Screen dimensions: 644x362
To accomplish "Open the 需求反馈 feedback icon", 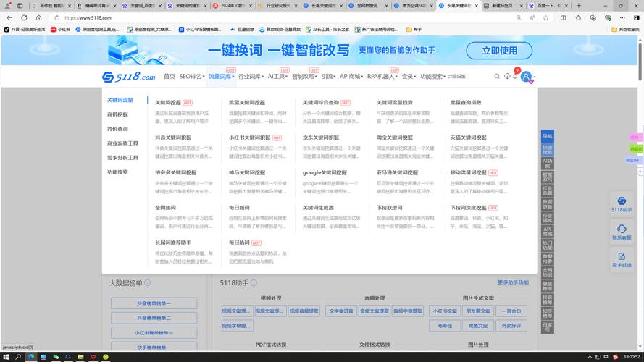I will (x=622, y=258).
